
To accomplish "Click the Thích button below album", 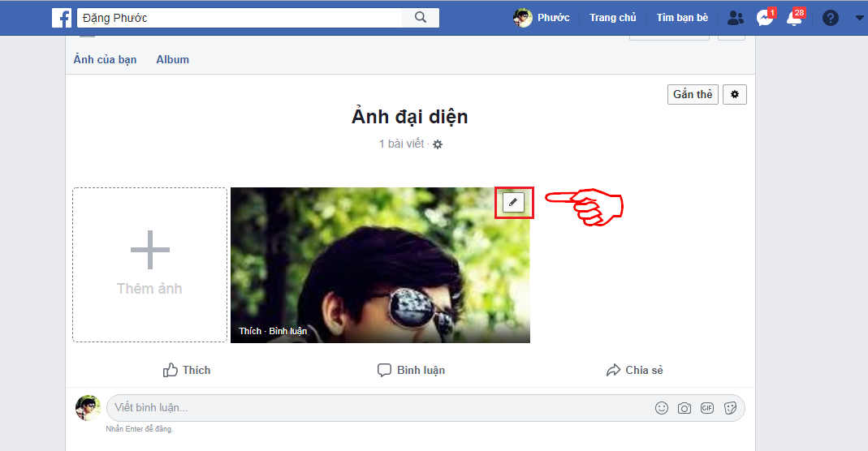I will pyautogui.click(x=187, y=370).
